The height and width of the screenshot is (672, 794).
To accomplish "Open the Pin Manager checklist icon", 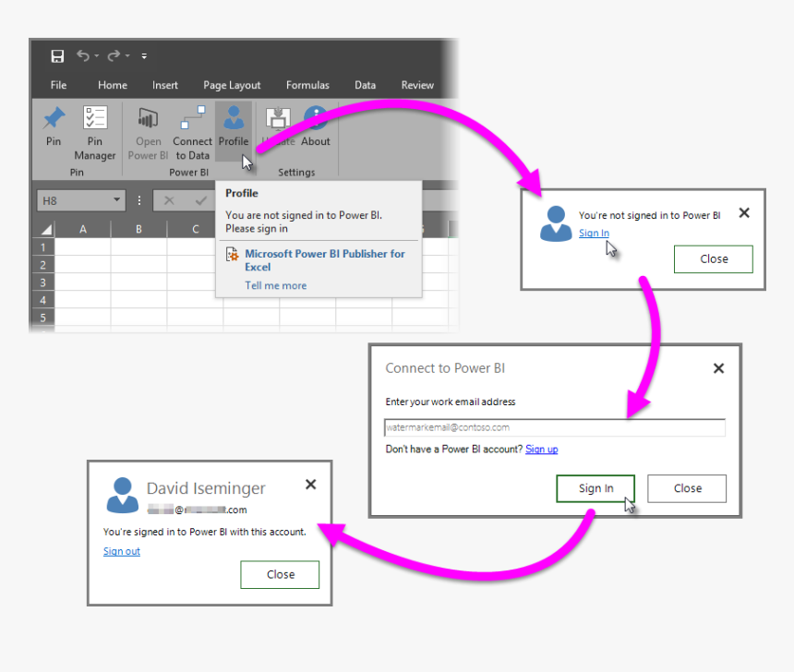I will (95, 118).
